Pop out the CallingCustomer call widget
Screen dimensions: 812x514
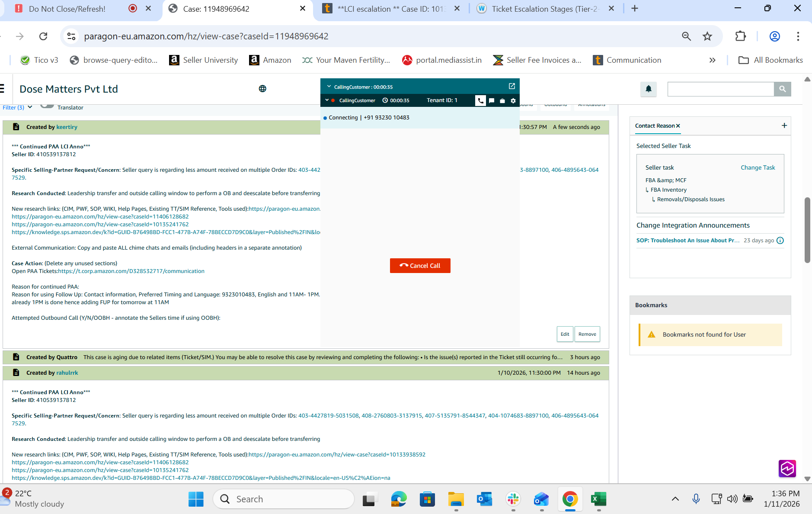click(x=512, y=86)
